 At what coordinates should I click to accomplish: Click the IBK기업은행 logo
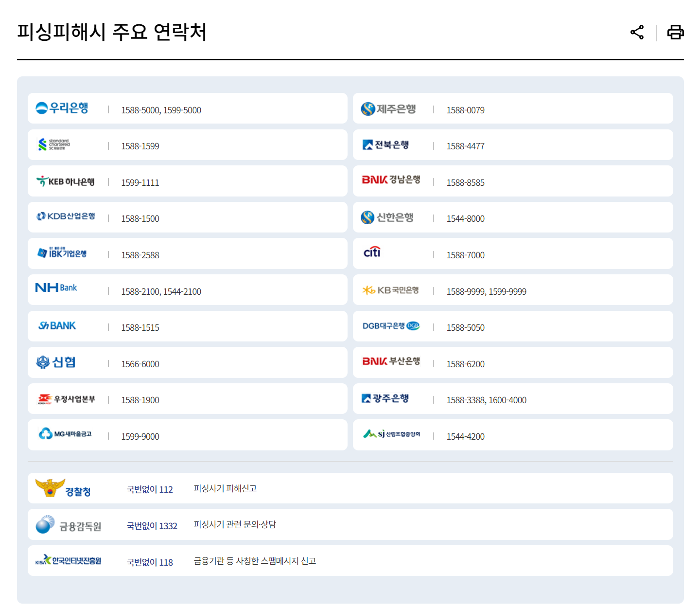(62, 252)
